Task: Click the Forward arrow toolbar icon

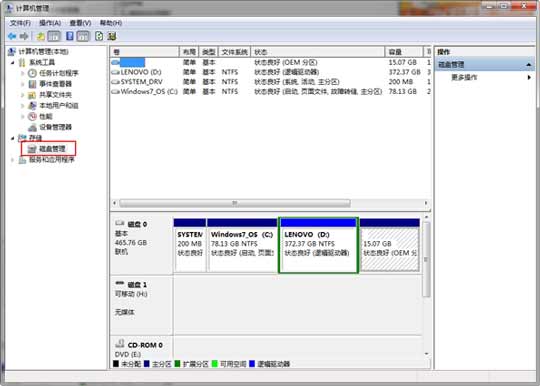Action: (x=24, y=36)
